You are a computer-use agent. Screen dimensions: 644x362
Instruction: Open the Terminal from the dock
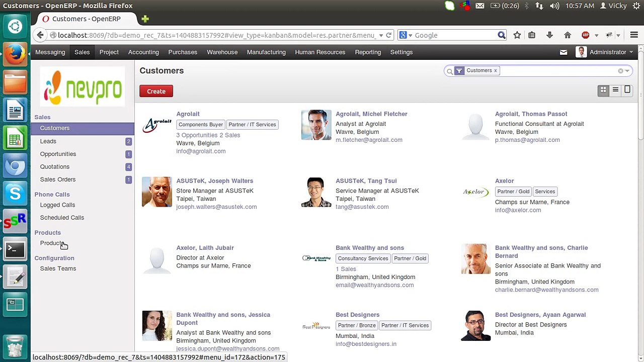coord(15,249)
